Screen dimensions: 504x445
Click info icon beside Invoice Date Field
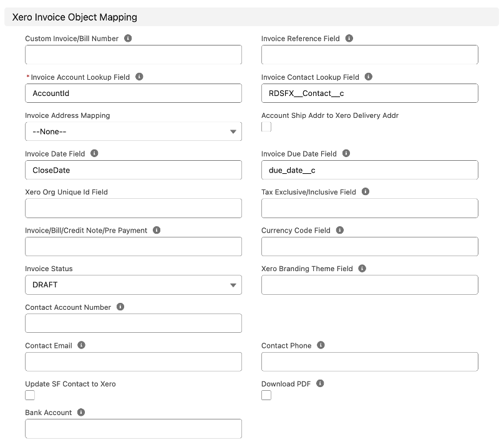pos(94,153)
